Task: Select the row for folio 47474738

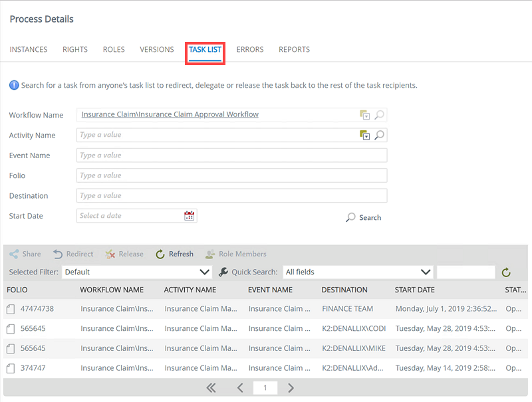Action: click(x=265, y=309)
